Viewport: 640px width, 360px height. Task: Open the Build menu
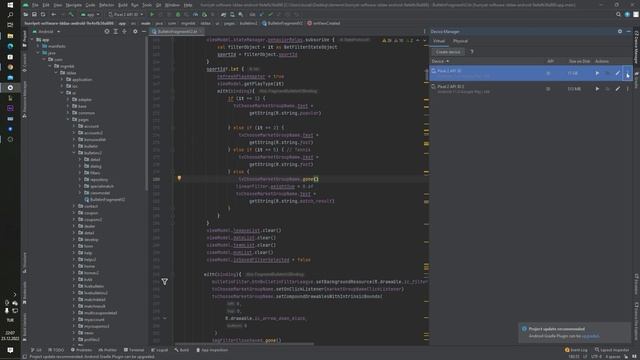122,5
